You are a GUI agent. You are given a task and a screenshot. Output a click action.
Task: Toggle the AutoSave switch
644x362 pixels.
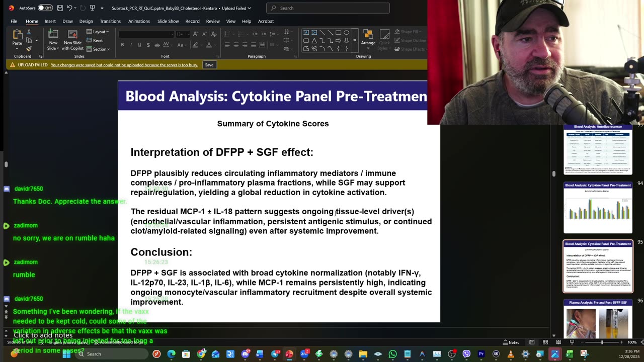click(x=45, y=8)
